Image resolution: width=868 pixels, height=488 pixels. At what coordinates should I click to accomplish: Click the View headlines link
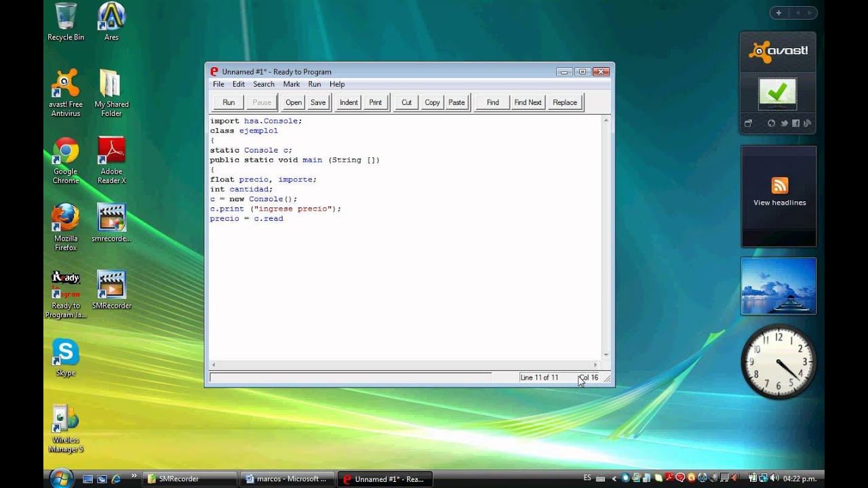click(x=779, y=203)
